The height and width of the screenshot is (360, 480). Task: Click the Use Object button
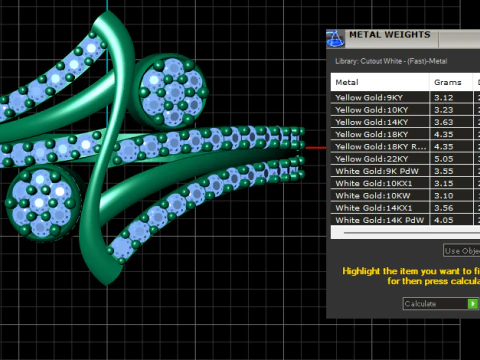click(x=462, y=251)
